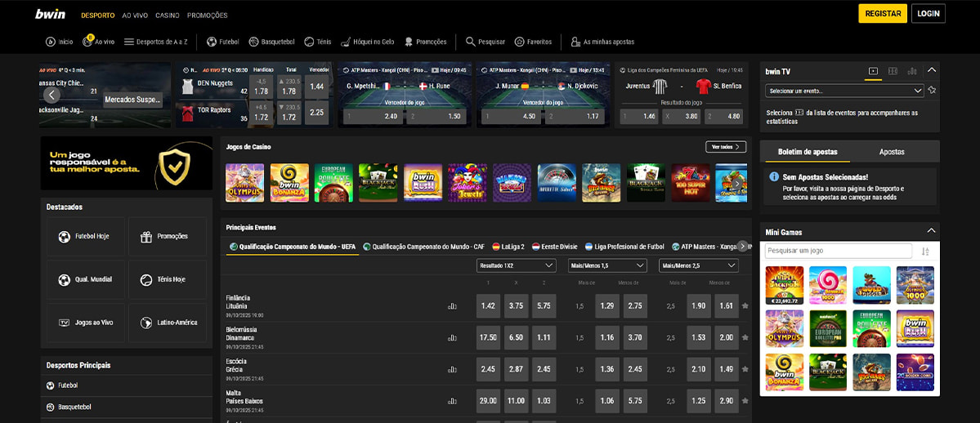Pick Juventus win odds 1.46
The height and width of the screenshot is (423, 980).
coord(638,116)
